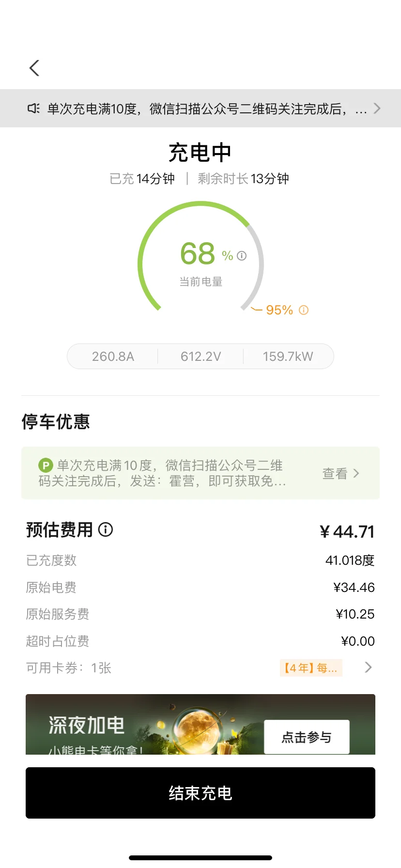401x868 pixels.
Task: Tap the green P parking icon
Action: click(x=45, y=465)
